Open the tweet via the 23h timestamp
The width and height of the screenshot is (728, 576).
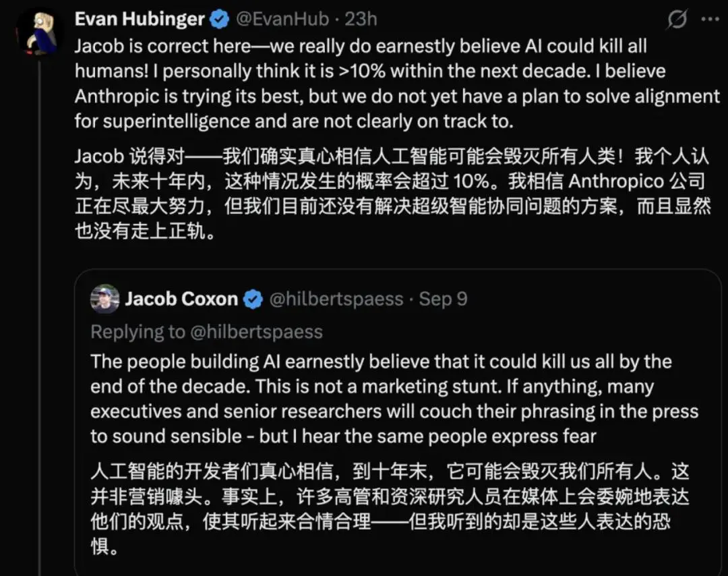point(361,20)
